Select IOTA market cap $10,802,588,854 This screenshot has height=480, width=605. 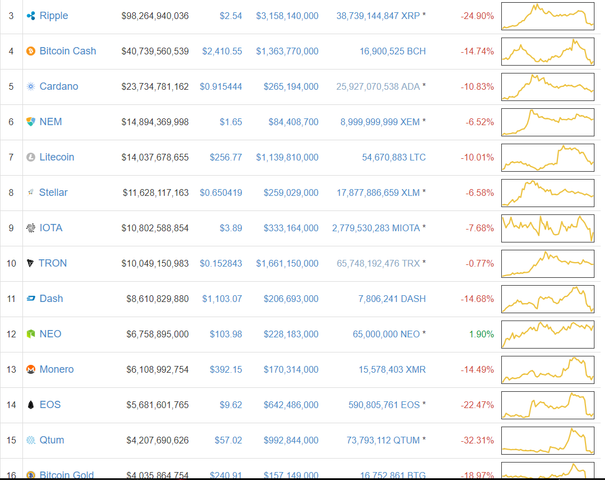[x=155, y=228]
